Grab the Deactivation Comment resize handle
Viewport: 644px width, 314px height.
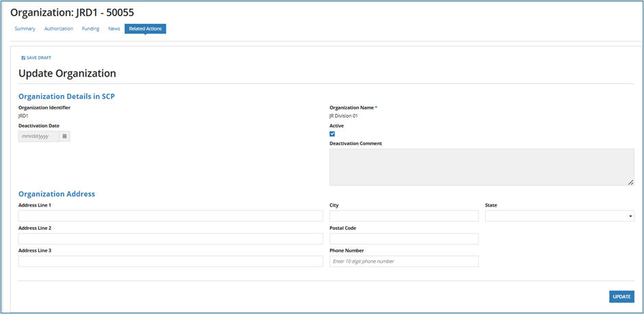[630, 183]
